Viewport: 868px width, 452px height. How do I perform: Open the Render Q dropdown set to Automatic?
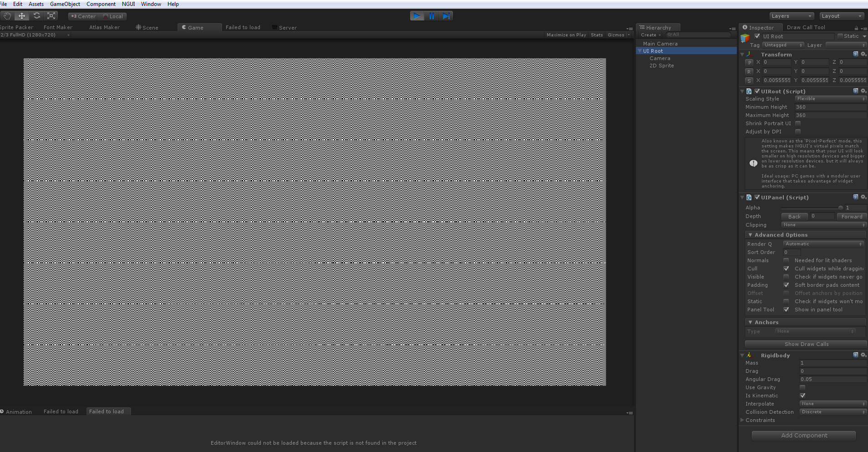click(823, 244)
